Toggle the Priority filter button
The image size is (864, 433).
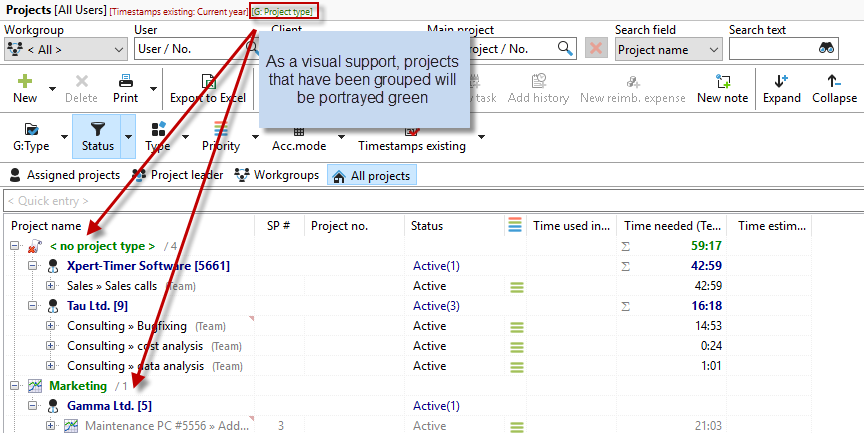coord(221,135)
